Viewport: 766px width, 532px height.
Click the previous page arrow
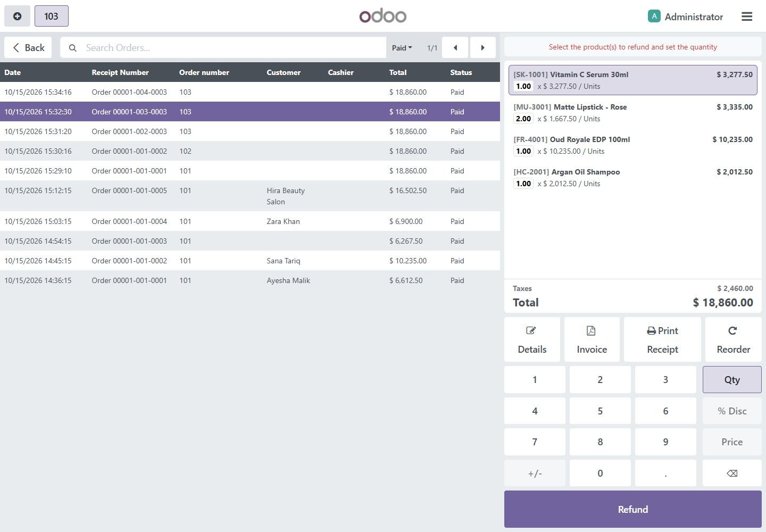coord(455,47)
